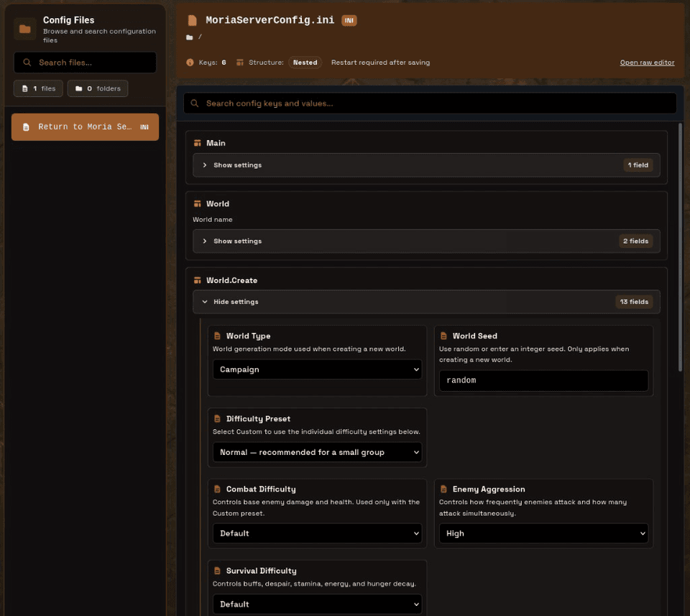This screenshot has width=690, height=616.
Task: Click the World.Create section icon
Action: click(197, 280)
